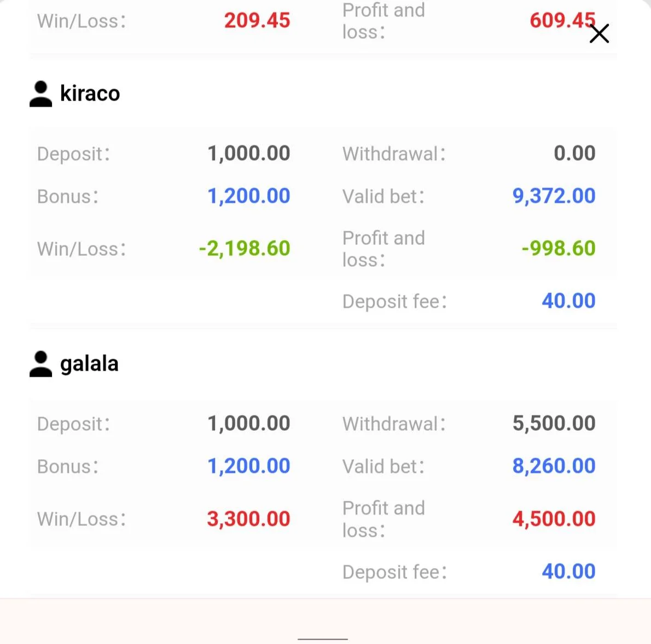Tap kiraco's deposit fee 40.00
The image size is (651, 644).
(x=568, y=301)
